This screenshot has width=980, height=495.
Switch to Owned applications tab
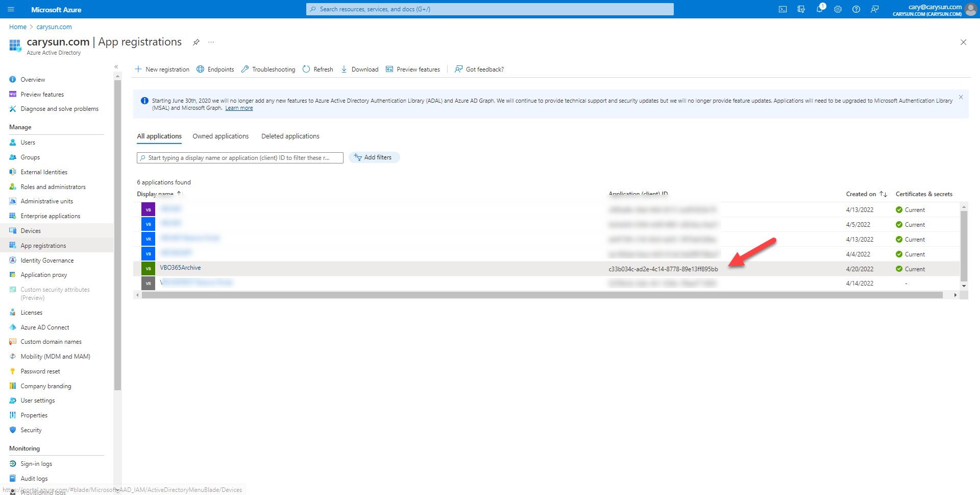tap(220, 136)
